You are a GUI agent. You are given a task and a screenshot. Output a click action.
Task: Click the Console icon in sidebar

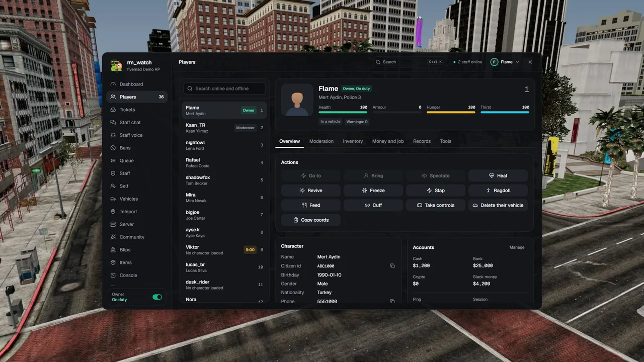click(113, 275)
